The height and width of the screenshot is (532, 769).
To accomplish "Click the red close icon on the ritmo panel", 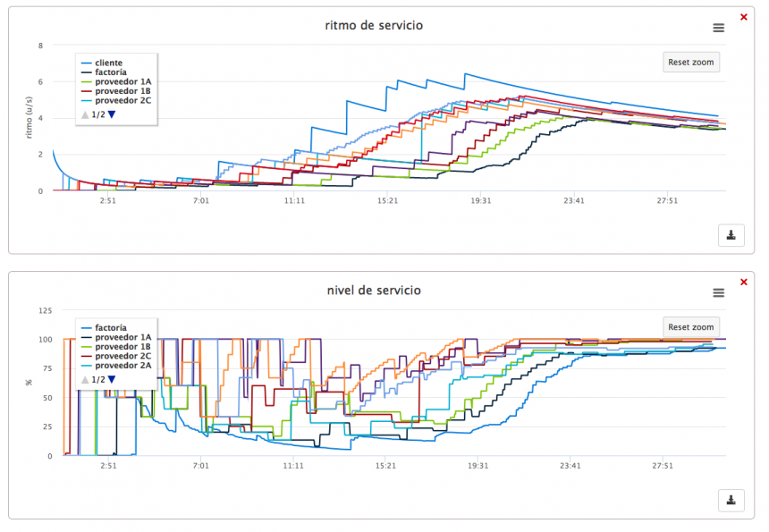I will click(x=743, y=16).
